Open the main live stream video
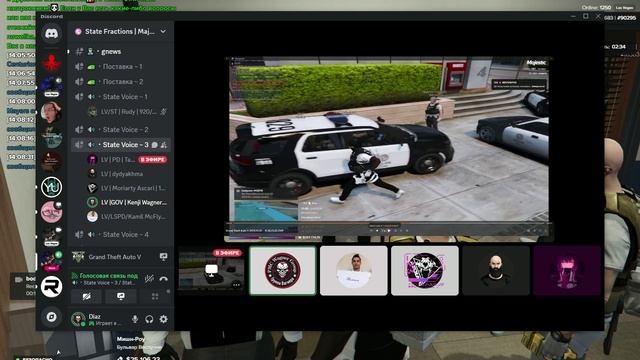This screenshot has width=640, height=360. 389,149
